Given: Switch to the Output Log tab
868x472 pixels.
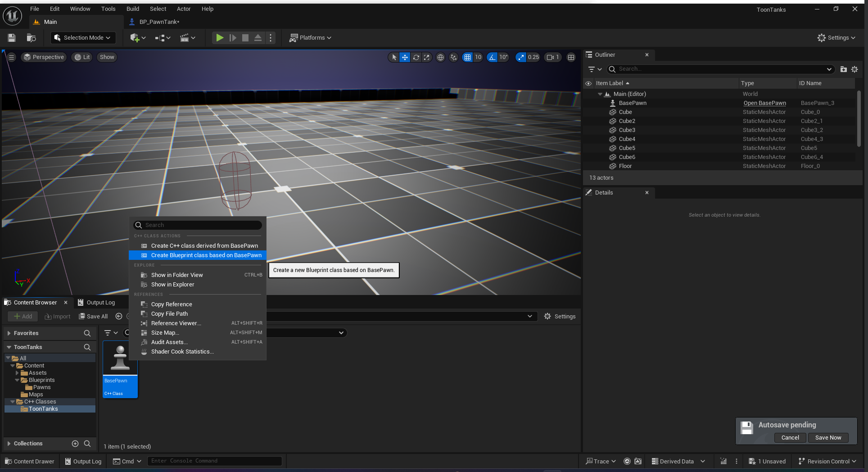Looking at the screenshot, I should pos(96,303).
